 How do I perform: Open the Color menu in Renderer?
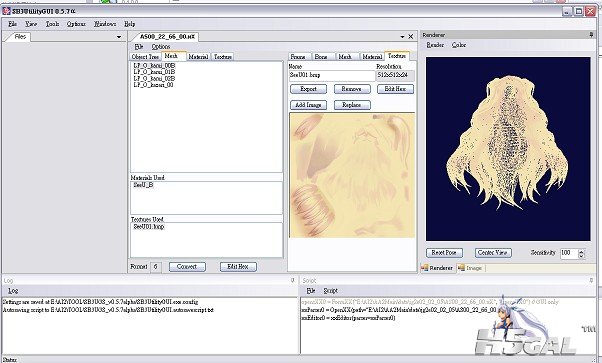459,45
